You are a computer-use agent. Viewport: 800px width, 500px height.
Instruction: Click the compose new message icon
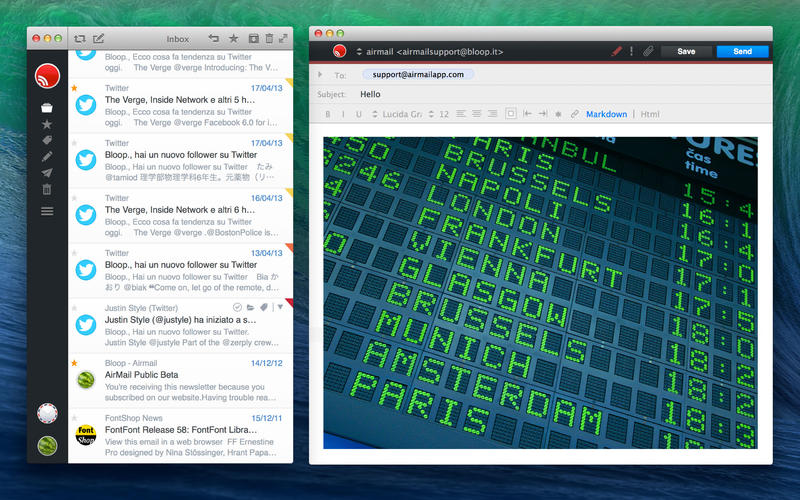tap(98, 38)
